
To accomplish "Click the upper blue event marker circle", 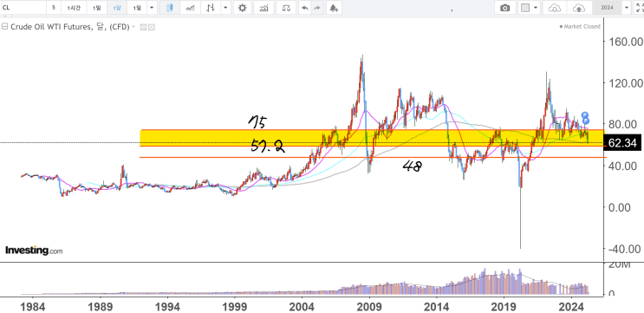I will (x=585, y=115).
